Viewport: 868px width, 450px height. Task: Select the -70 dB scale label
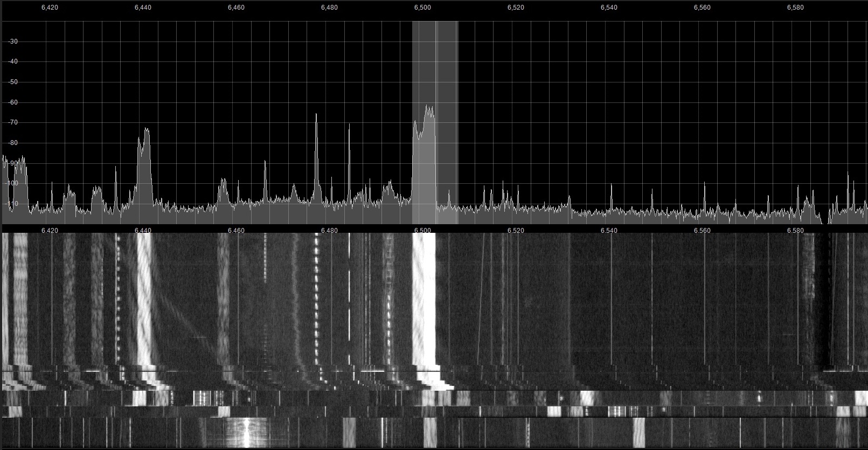pyautogui.click(x=13, y=123)
